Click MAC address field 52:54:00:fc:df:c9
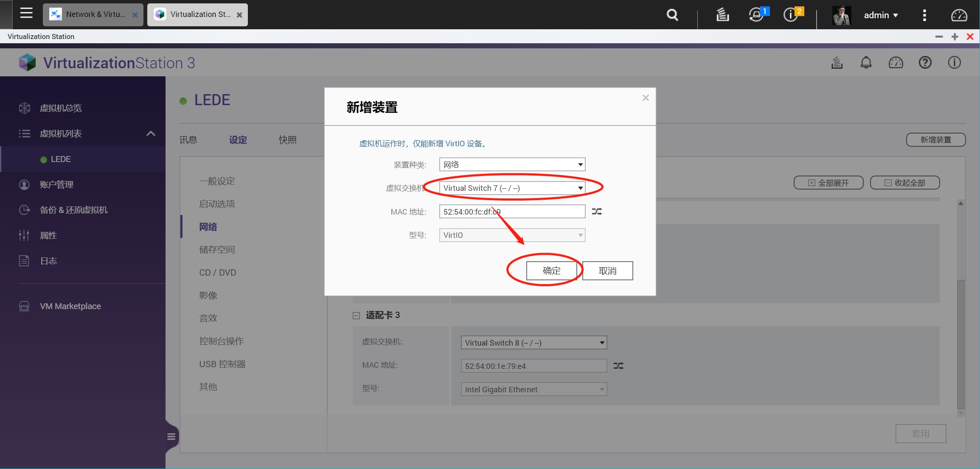Screen dimensions: 980x469 [x=512, y=212]
